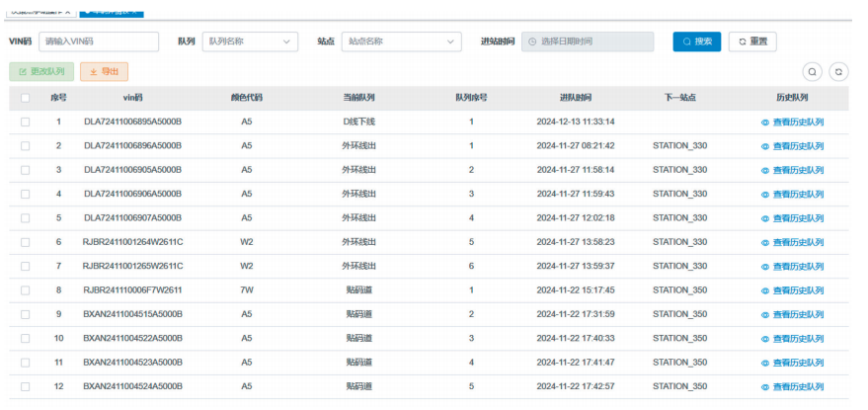Click the 进站时间 column header in table
Screen dimensions: 868x410
click(x=575, y=98)
